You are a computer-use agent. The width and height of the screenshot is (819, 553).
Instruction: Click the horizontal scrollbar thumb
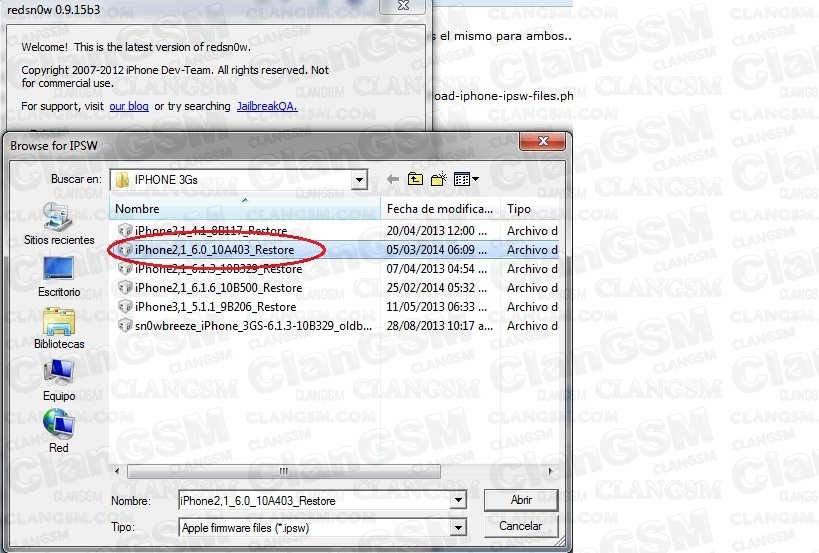tap(284, 471)
